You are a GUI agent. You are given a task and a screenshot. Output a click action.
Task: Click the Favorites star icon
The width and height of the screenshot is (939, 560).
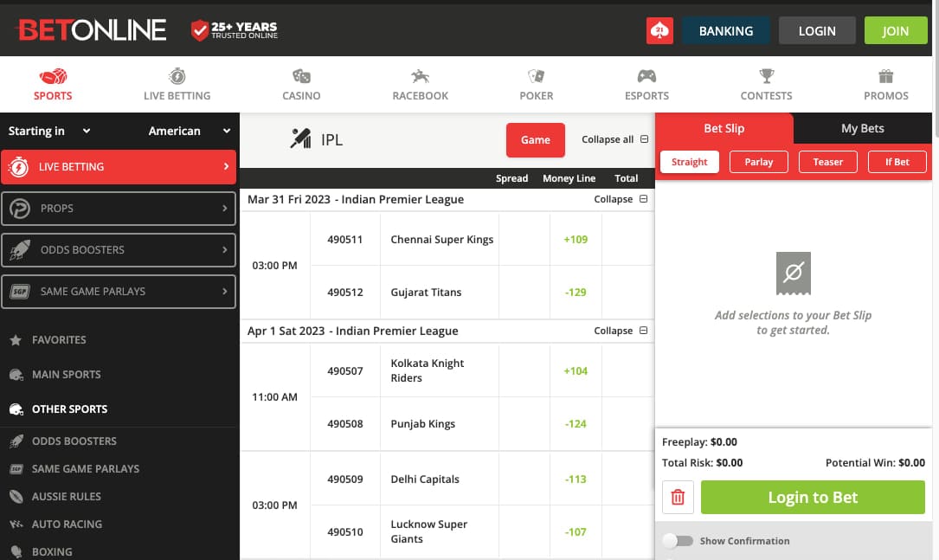tap(16, 340)
